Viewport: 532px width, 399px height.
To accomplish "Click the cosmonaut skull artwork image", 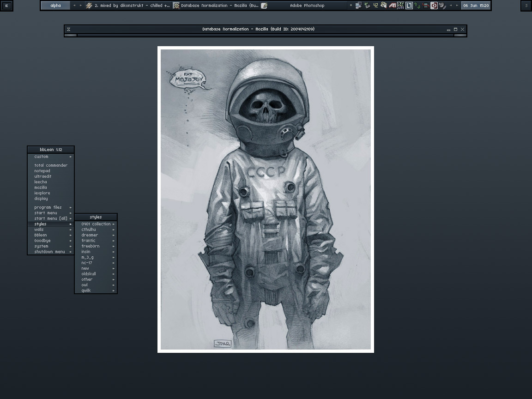I will click(266, 199).
